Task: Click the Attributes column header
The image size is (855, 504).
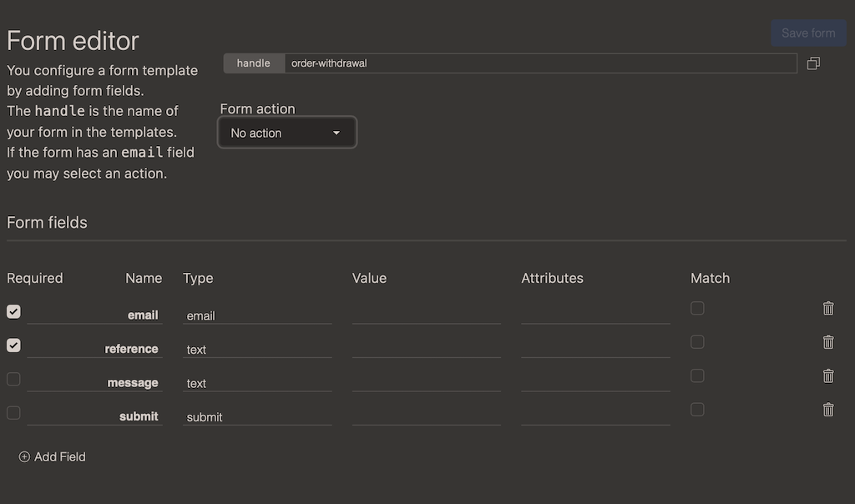Action: pos(553,278)
